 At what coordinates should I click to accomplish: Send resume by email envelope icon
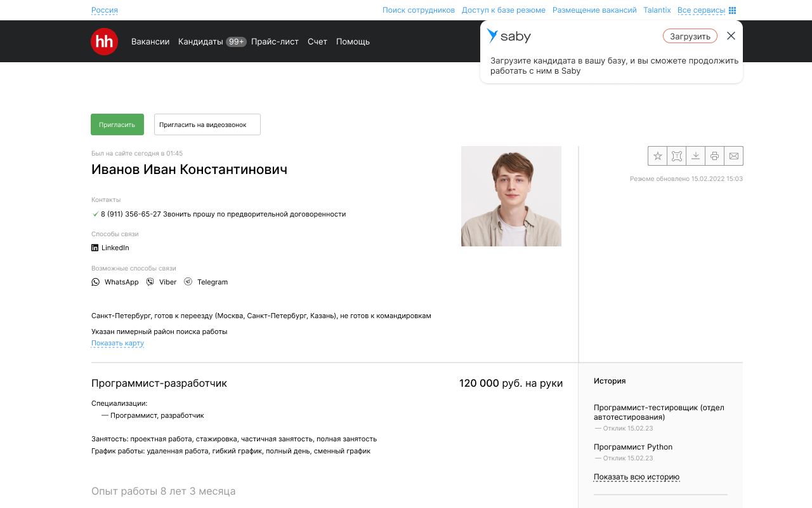click(x=733, y=156)
